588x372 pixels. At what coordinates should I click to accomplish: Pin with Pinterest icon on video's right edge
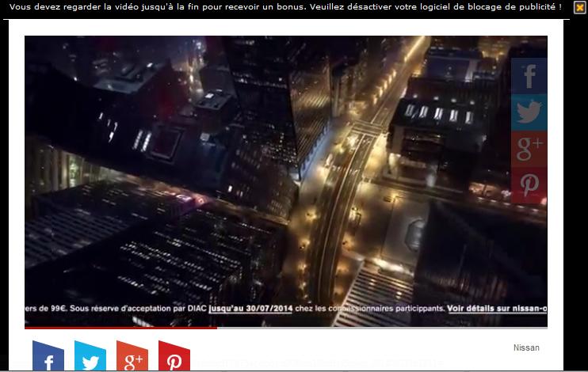pyautogui.click(x=529, y=185)
